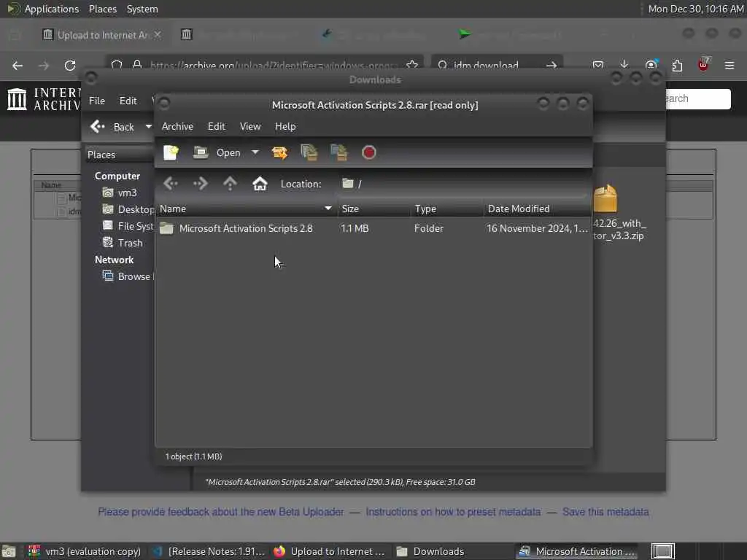The width and height of the screenshot is (747, 560).
Task: Open the Places menu in top panel
Action: coord(102,9)
